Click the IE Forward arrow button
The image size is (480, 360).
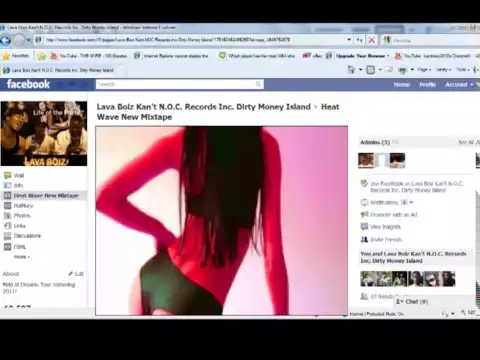[x=19, y=41]
